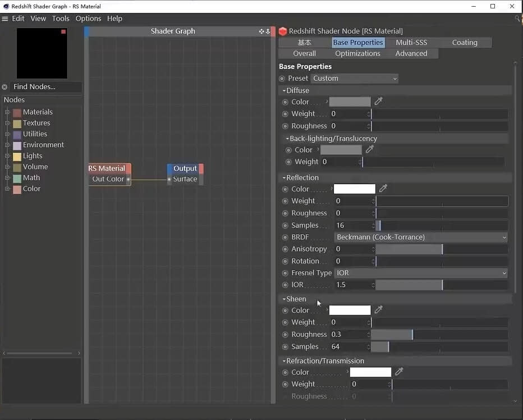Click the search icon at top right
523x420 pixels.
[518, 19]
